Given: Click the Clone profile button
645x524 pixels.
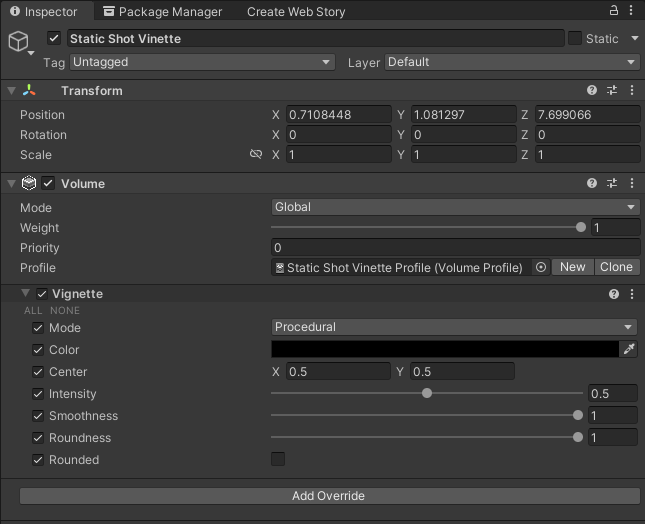Looking at the screenshot, I should [x=616, y=267].
